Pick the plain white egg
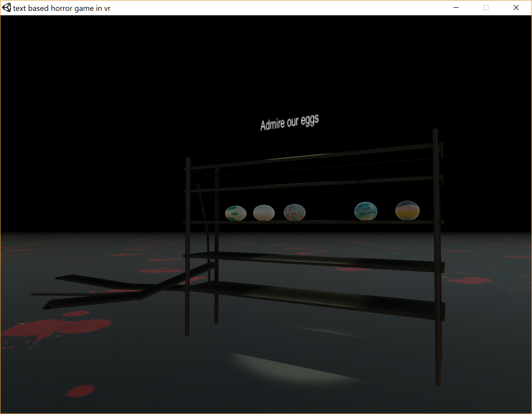 point(264,213)
